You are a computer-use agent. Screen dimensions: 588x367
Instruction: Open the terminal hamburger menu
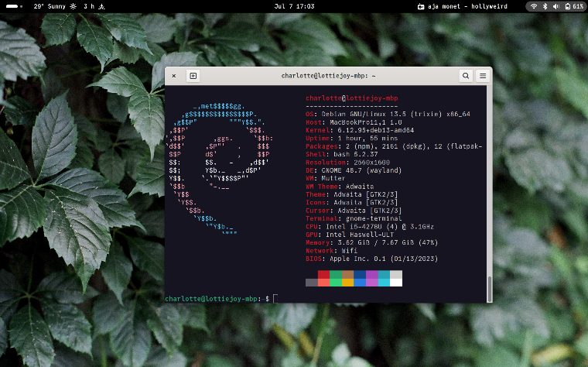483,76
